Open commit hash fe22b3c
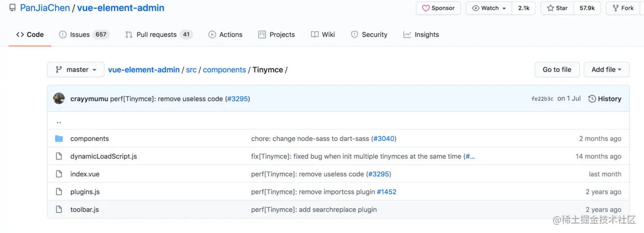Screen dimensions: 644x233 pos(542,99)
